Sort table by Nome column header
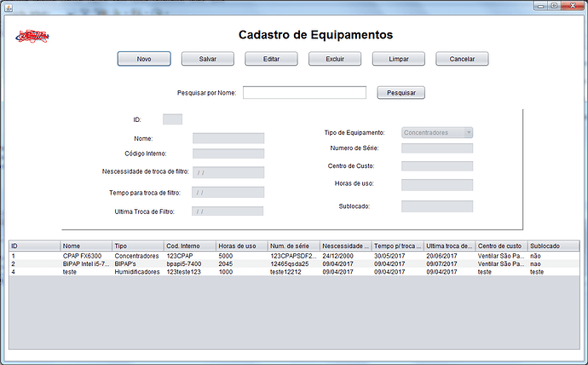 pyautogui.click(x=85, y=246)
